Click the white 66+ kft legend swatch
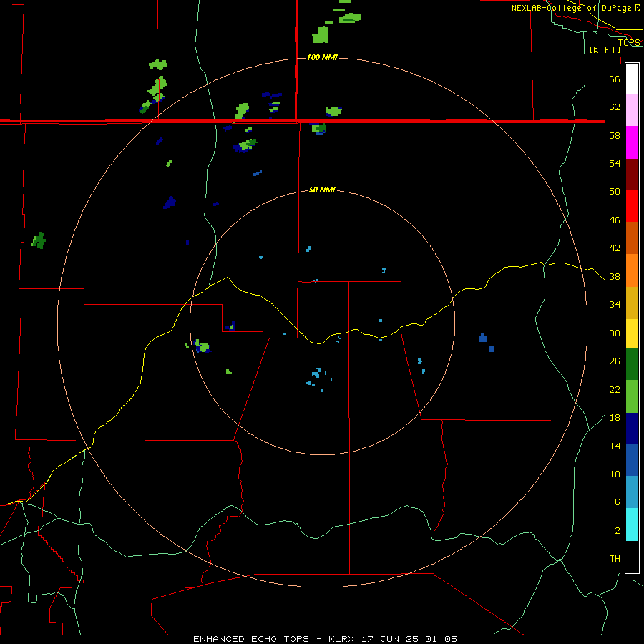Image resolution: width=644 pixels, height=644 pixels. [632, 79]
